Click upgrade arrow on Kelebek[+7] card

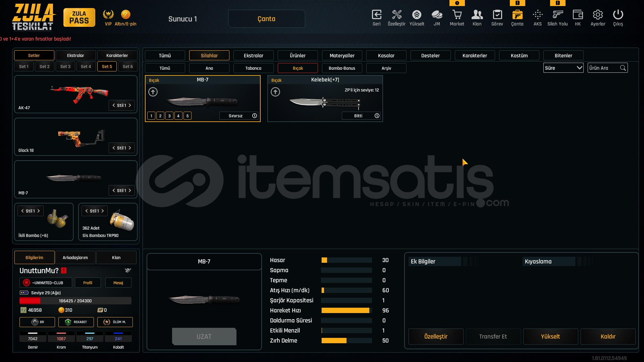pos(275,92)
